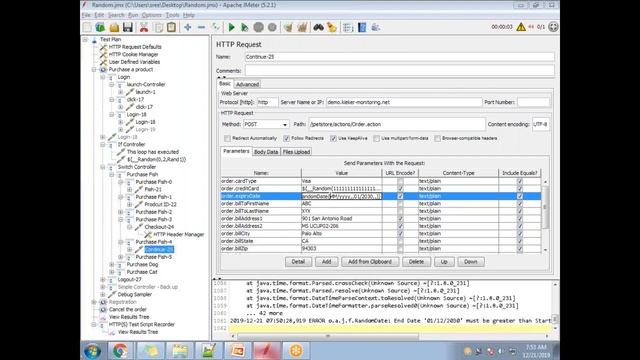
Task: Click Add from Clipboard button
Action: pyautogui.click(x=370, y=262)
